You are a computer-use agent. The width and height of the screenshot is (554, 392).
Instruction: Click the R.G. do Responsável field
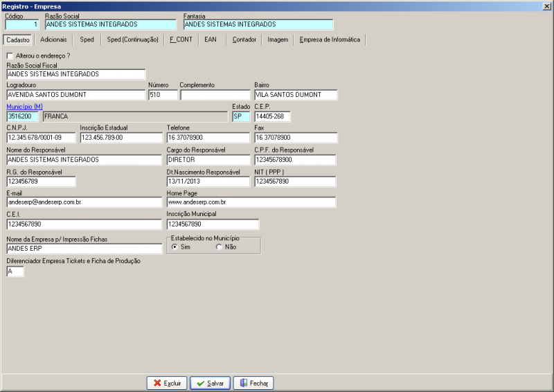tap(41, 181)
